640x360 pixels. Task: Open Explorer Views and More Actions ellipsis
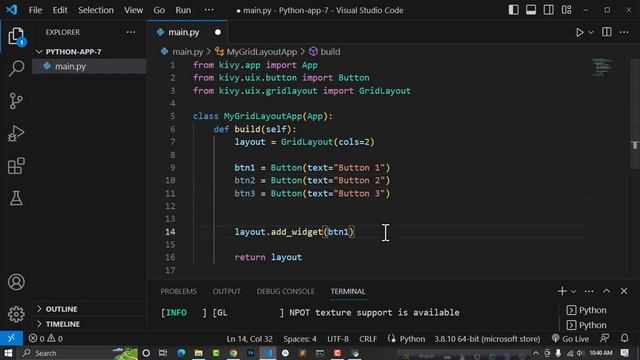click(131, 32)
